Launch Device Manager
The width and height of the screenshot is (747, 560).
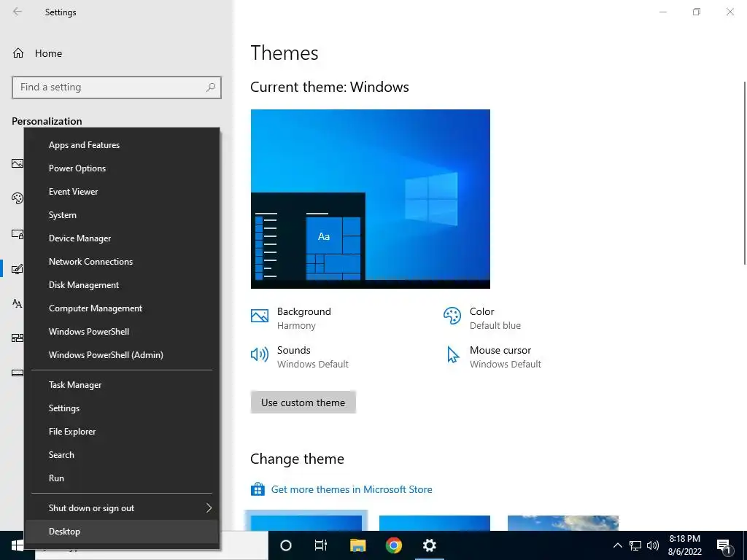pos(122,238)
